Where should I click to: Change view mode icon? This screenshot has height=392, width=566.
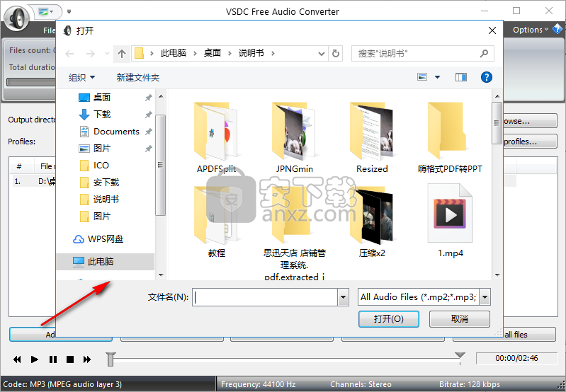(422, 77)
